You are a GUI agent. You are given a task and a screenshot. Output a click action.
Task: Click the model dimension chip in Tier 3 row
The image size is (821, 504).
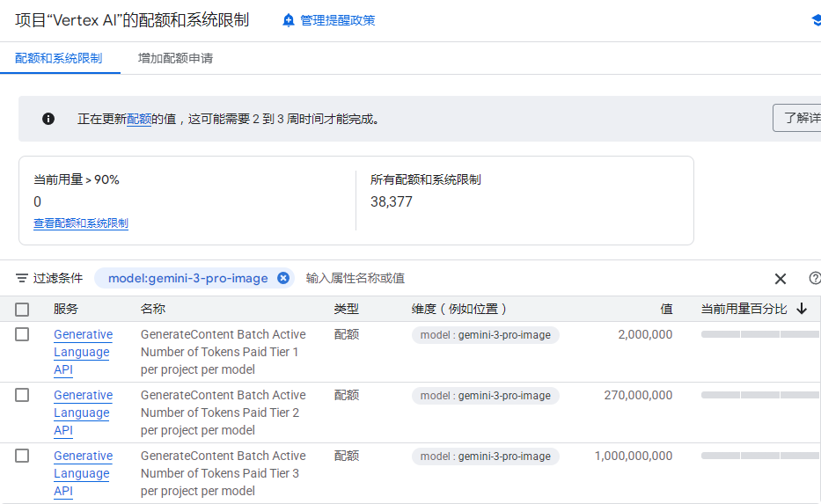[486, 457]
